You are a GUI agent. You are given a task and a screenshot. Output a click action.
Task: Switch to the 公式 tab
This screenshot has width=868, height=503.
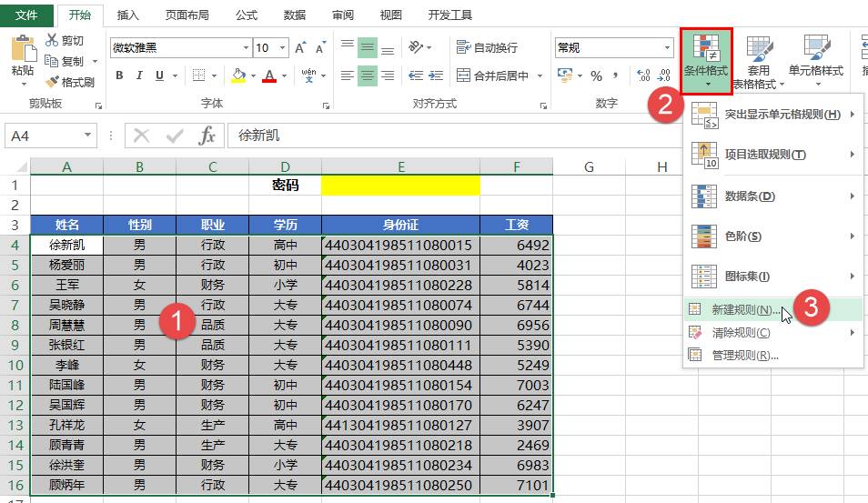pyautogui.click(x=247, y=15)
